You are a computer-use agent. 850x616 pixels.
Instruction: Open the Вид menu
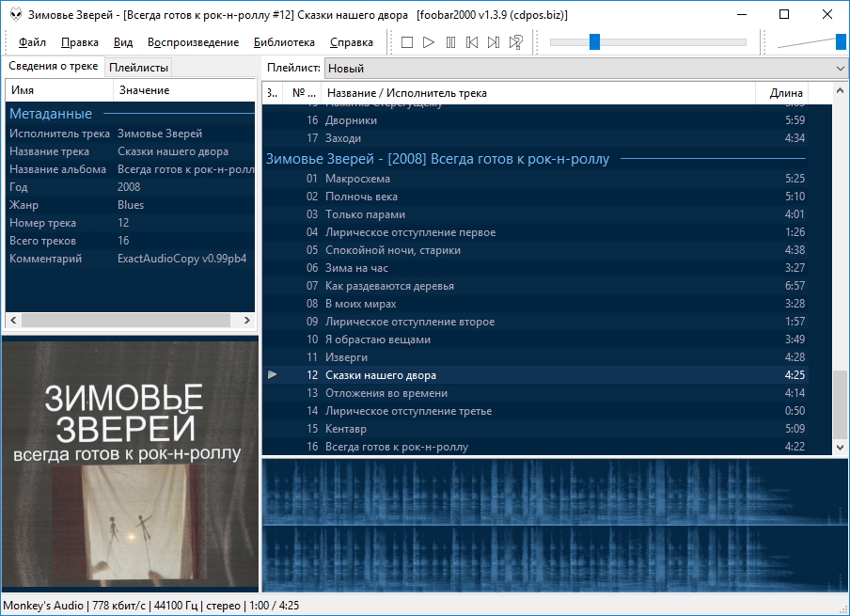[123, 42]
